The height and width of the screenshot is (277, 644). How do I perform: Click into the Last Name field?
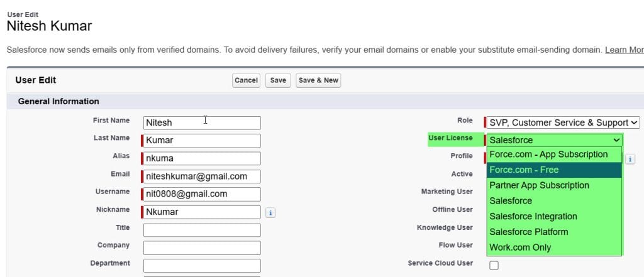[202, 140]
